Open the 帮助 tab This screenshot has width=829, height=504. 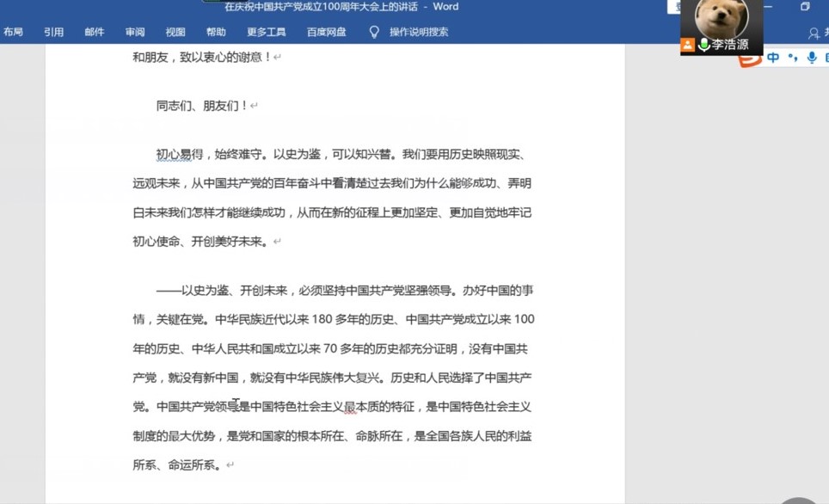(x=216, y=32)
